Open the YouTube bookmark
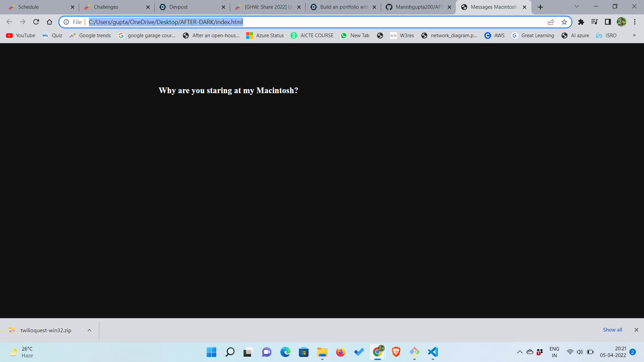Screen dimensions: 644x362 21,36
